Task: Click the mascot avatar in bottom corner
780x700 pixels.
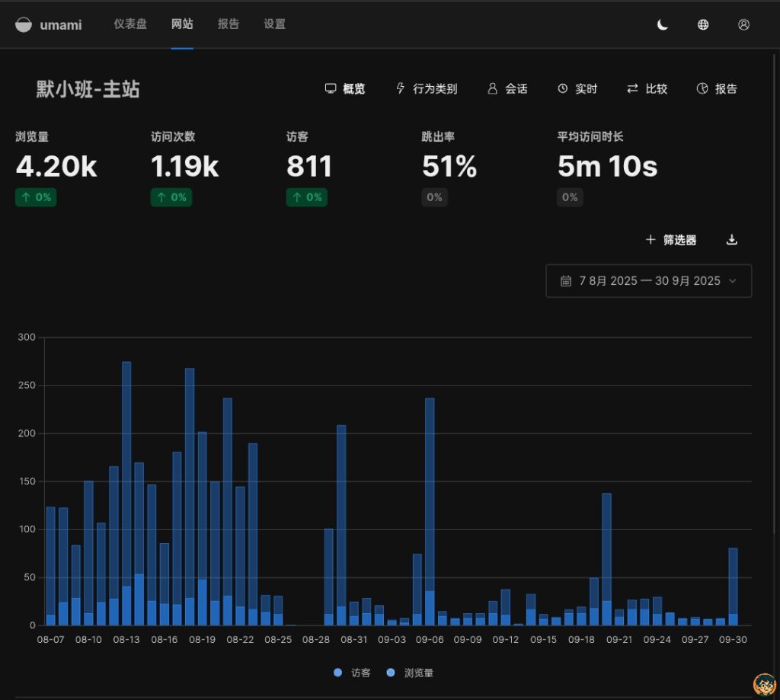Action: tap(764, 685)
